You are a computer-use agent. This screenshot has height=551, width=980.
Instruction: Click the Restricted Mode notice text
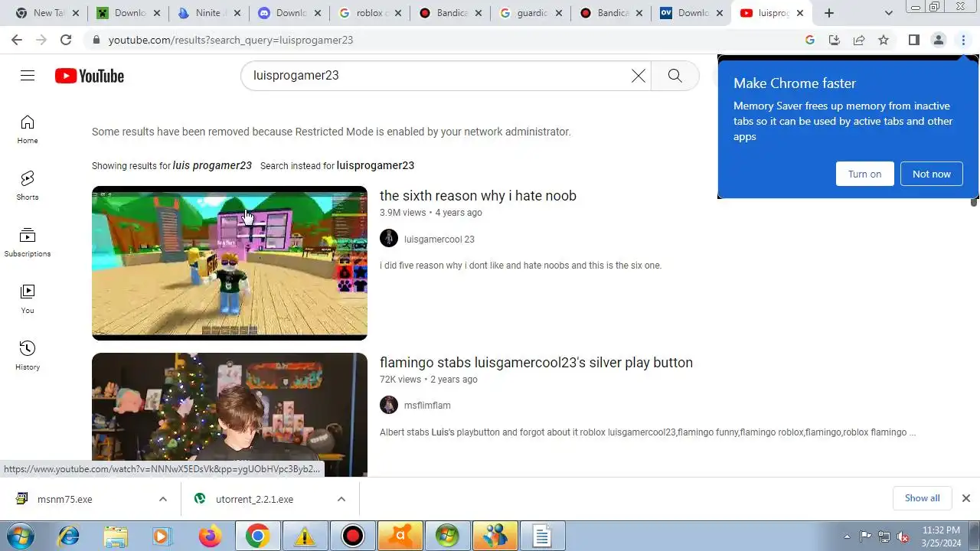(332, 132)
